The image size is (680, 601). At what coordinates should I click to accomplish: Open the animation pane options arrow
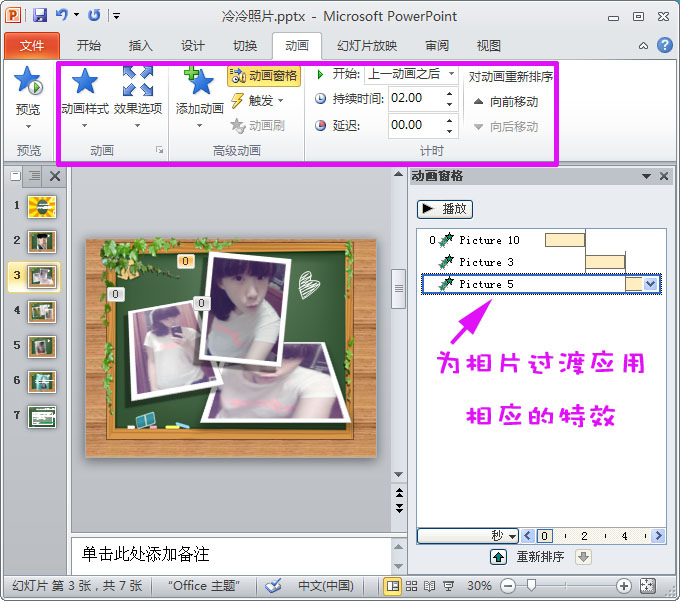tap(646, 176)
